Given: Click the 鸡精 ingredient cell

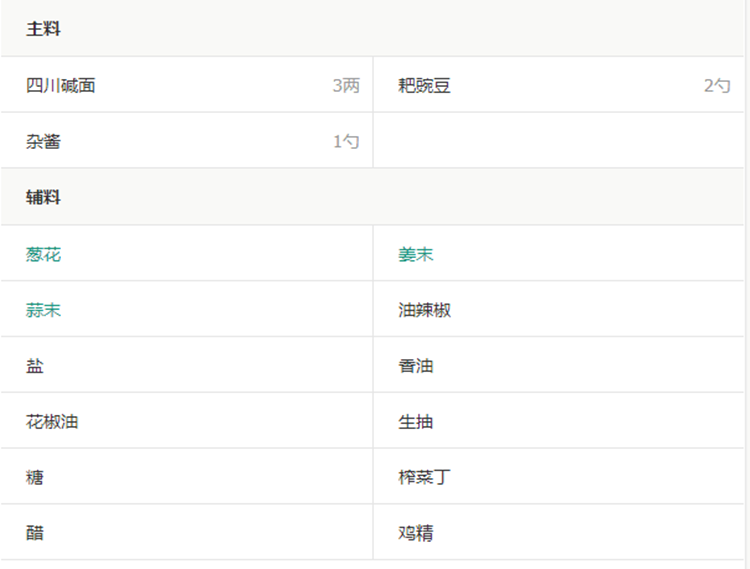Looking at the screenshot, I should [x=416, y=534].
